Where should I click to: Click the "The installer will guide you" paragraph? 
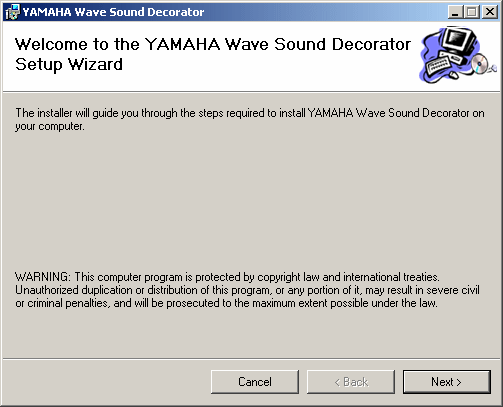250,120
